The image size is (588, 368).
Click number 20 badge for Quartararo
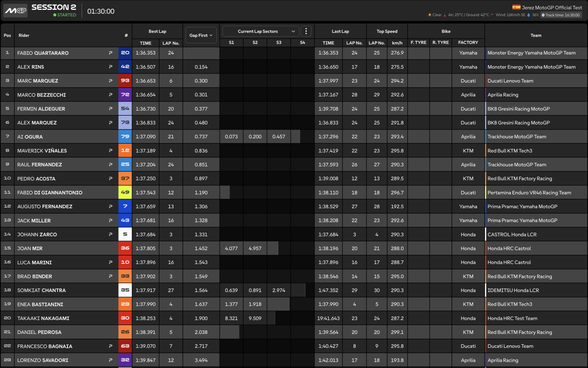point(125,53)
